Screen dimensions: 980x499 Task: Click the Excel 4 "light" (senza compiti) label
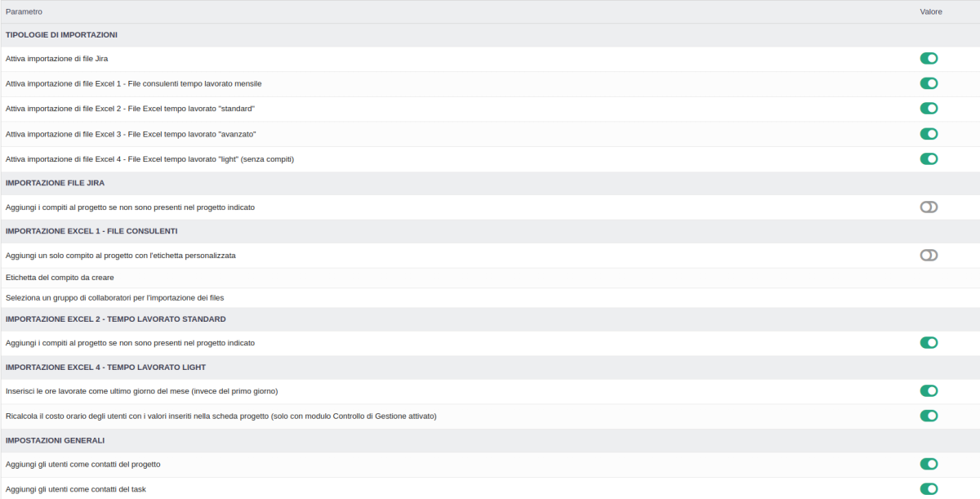tap(149, 159)
